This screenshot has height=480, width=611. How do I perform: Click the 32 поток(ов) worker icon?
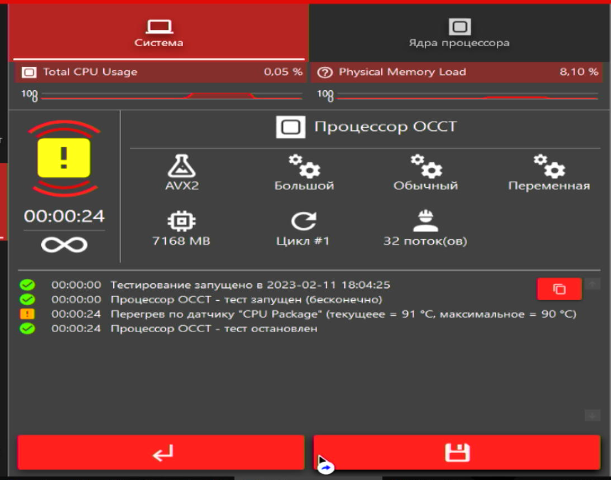pyautogui.click(x=426, y=221)
